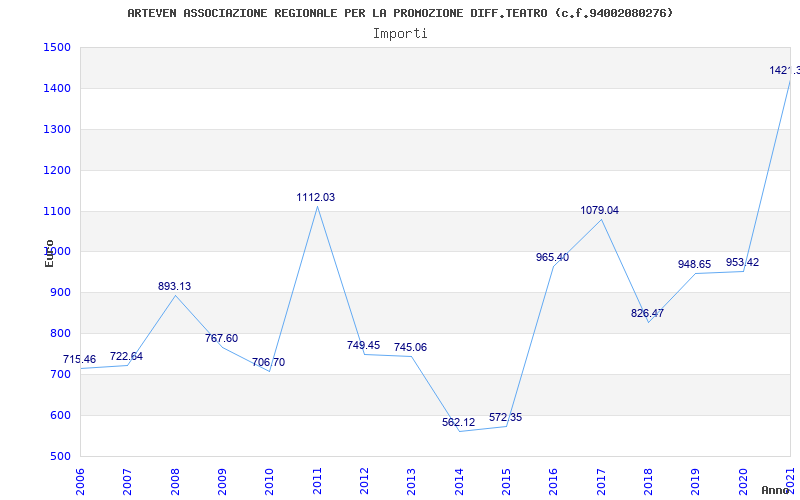The image size is (800, 500).
Task: Click the 1421 data label at chart edge
Action: tap(785, 70)
